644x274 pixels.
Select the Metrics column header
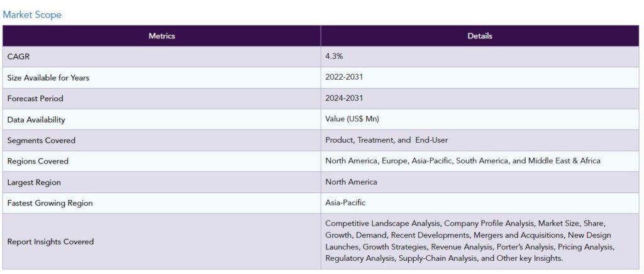[162, 36]
